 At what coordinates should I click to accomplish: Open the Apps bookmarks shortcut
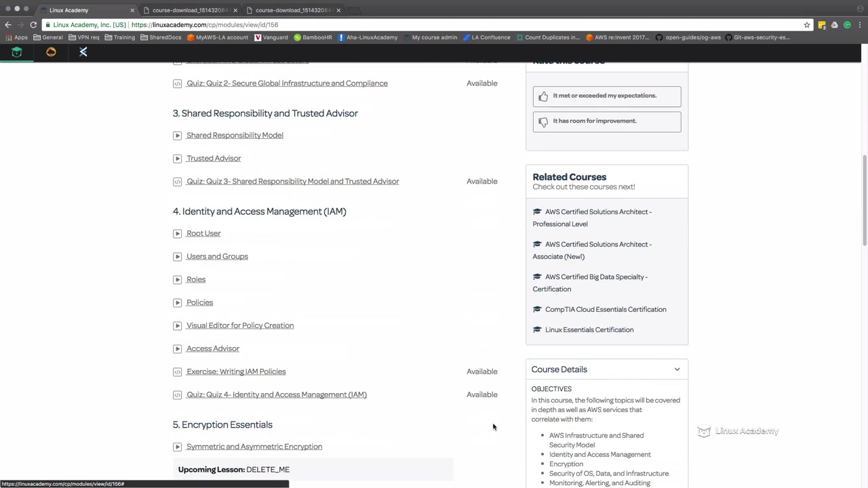point(16,37)
